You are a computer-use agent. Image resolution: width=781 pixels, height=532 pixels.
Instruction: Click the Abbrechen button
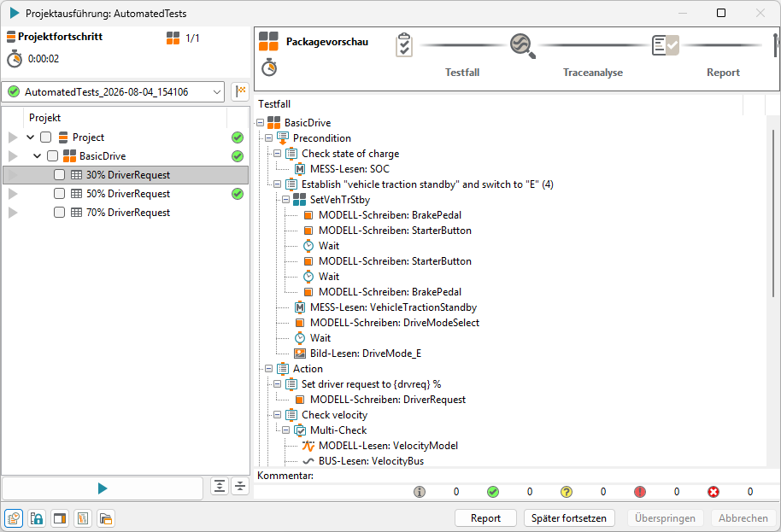point(743,518)
